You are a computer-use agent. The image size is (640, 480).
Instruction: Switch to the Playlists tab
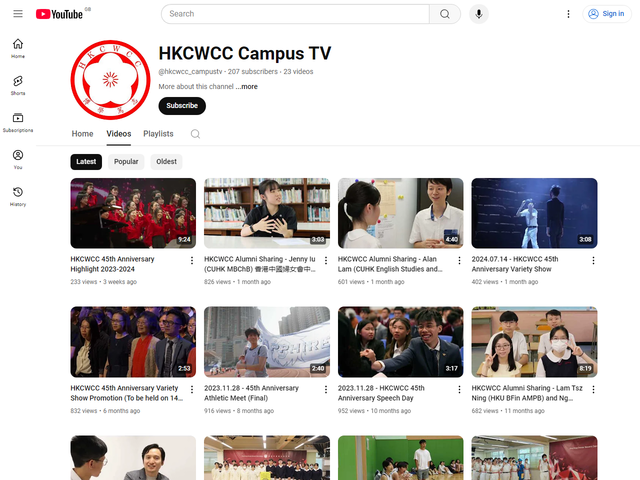pyautogui.click(x=158, y=134)
